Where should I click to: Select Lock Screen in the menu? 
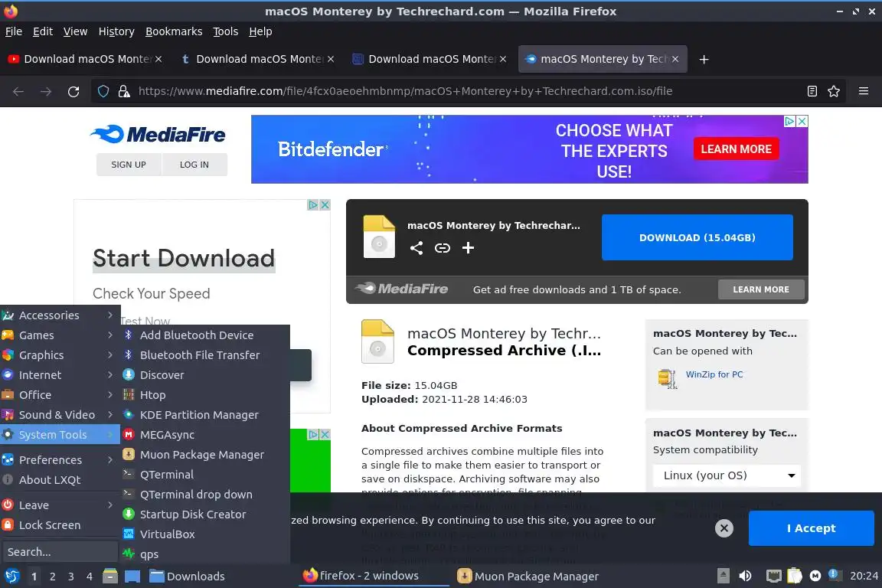(60, 525)
